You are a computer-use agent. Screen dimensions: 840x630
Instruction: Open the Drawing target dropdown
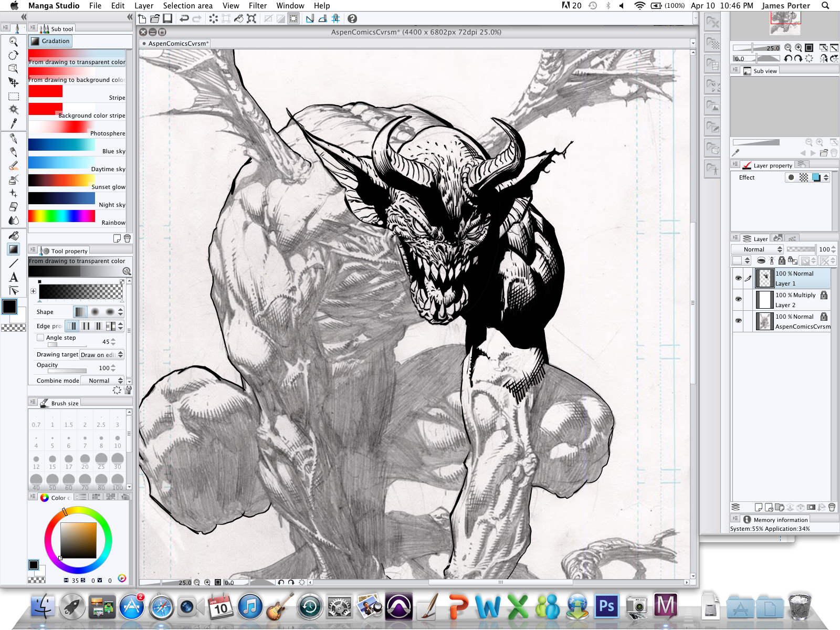click(102, 354)
